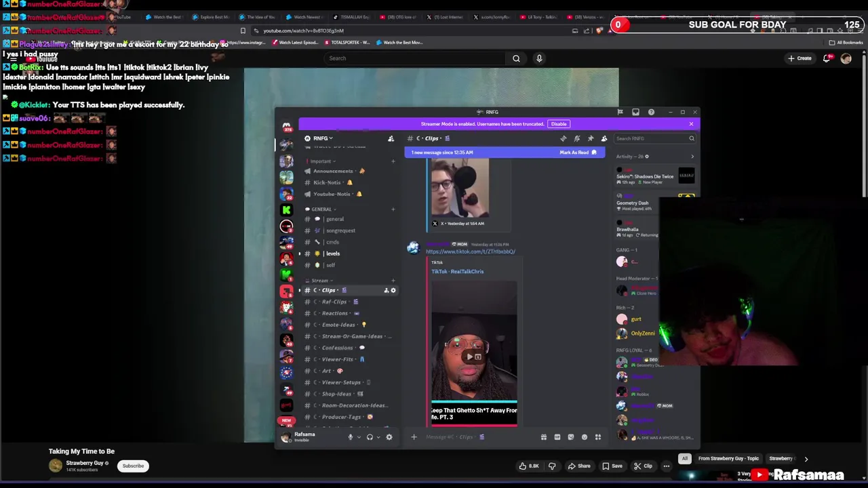The height and width of the screenshot is (488, 868).
Task: Like the YouTube video with 8.8K likes
Action: coord(530,466)
